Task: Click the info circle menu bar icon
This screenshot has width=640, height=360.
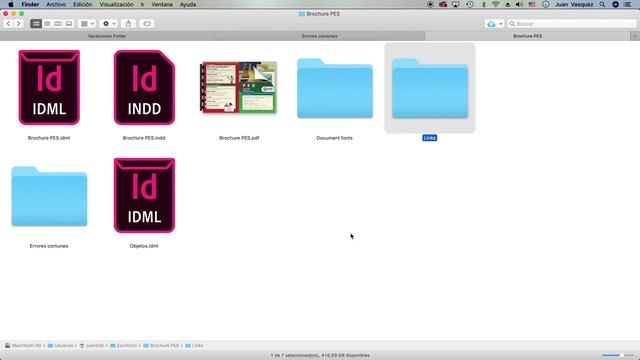Action: click(545, 4)
